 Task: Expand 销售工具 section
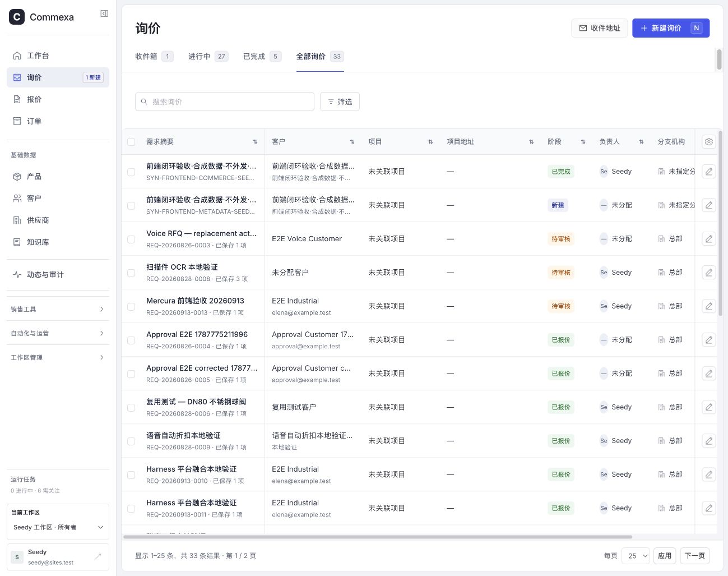58,309
